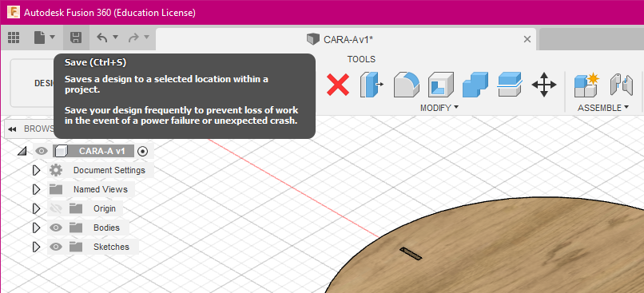Viewport: 644px width, 293px height.
Task: Click the Document Settings gear icon
Action: click(x=56, y=170)
